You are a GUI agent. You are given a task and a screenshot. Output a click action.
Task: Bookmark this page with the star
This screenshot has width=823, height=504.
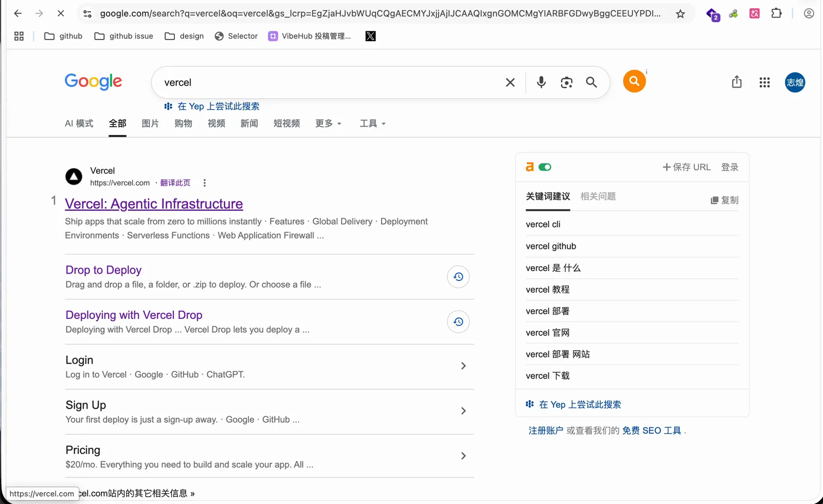[681, 14]
